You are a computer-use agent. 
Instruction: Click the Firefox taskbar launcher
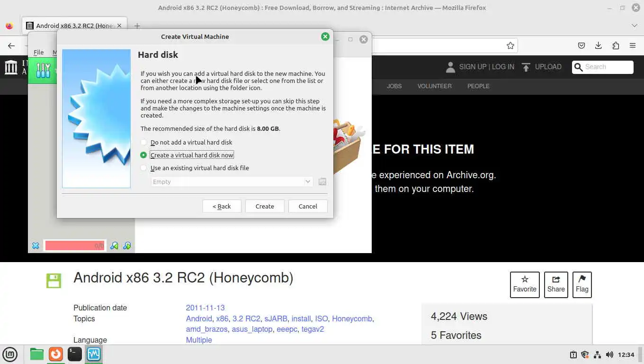pyautogui.click(x=55, y=354)
